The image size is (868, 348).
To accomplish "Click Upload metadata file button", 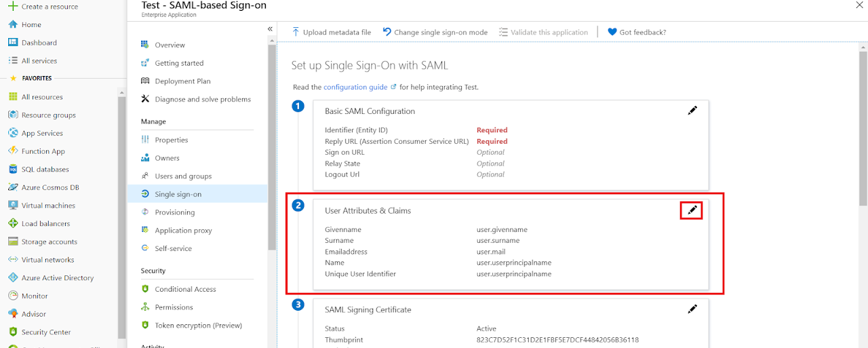I will (332, 32).
